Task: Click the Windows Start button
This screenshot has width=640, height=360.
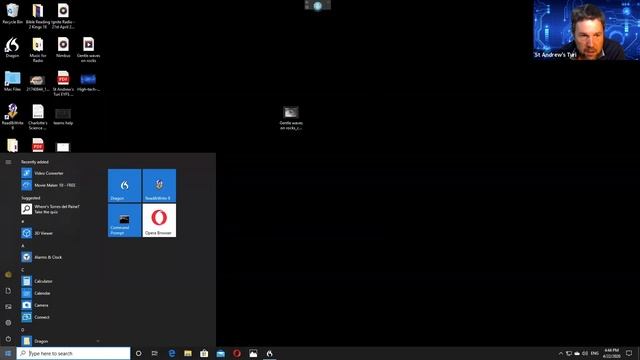Action: tap(8, 353)
